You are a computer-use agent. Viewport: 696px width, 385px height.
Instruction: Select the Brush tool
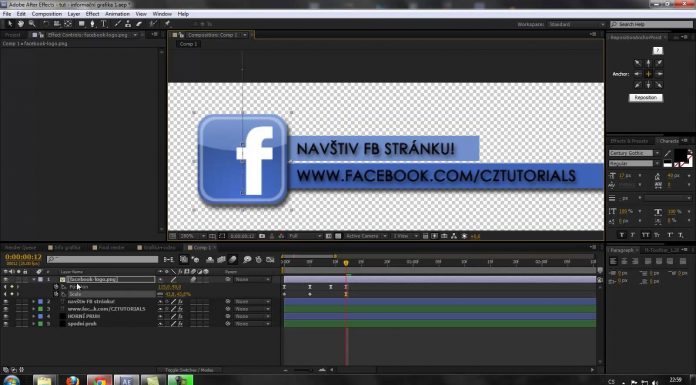click(x=118, y=24)
